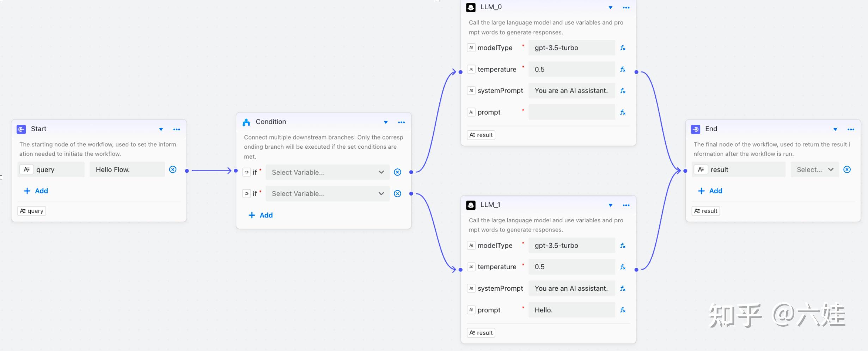
Task: Open the End node result Select dropdown
Action: [814, 170]
